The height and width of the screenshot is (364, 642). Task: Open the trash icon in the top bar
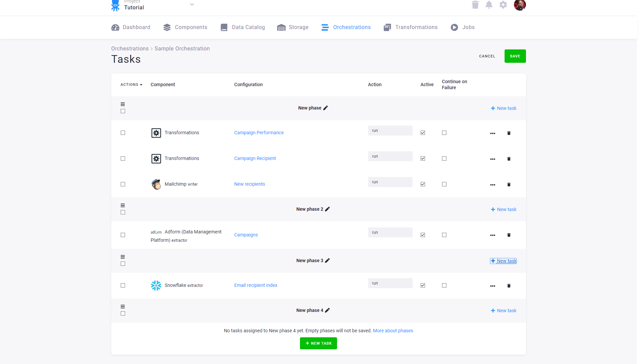(475, 5)
